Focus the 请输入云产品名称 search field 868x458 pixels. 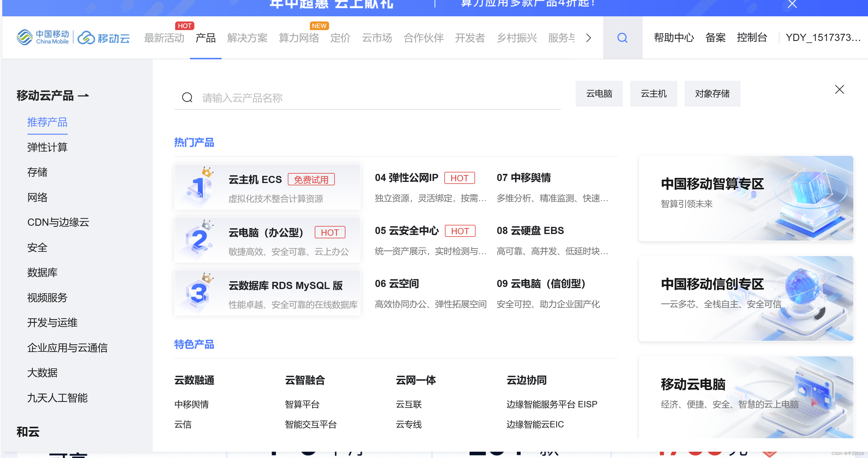coord(367,98)
